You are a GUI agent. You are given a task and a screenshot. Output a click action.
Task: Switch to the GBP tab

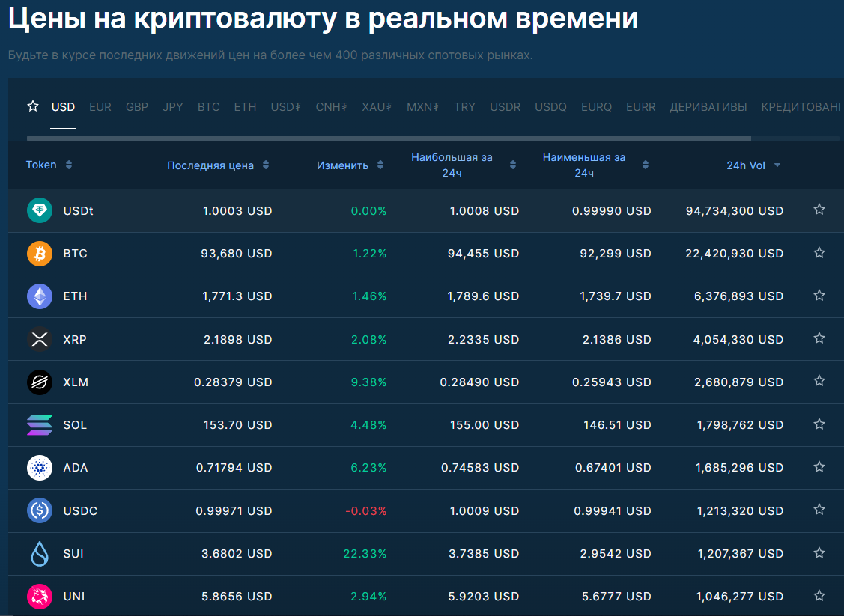(x=137, y=106)
